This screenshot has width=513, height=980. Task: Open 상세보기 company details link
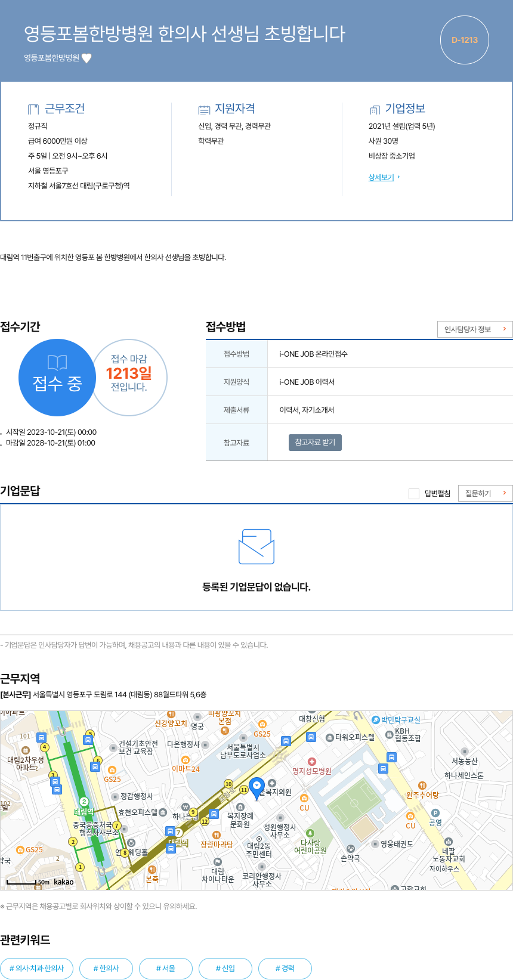pyautogui.click(x=381, y=177)
